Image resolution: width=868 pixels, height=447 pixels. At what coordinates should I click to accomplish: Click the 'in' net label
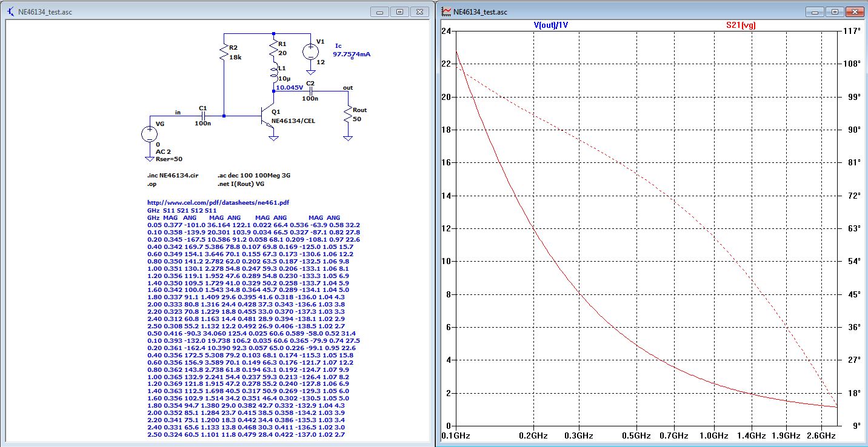(x=178, y=112)
